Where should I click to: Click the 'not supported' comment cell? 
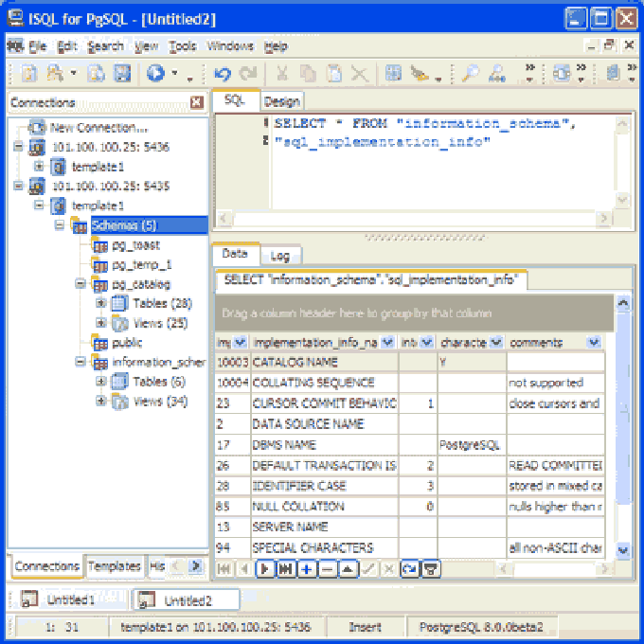556,383
